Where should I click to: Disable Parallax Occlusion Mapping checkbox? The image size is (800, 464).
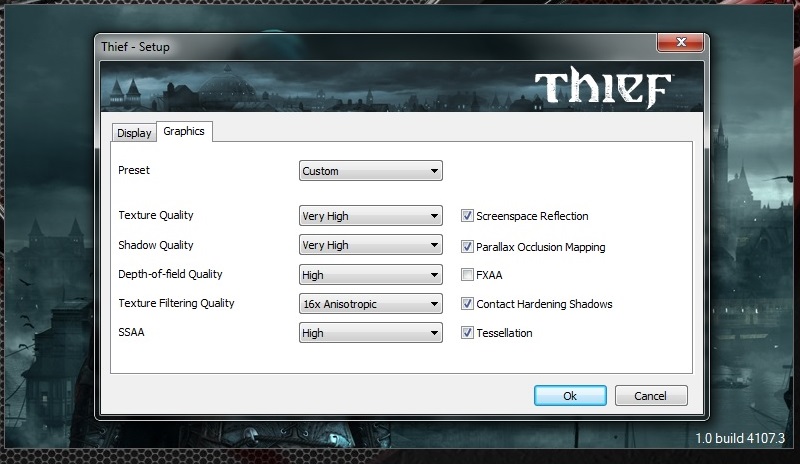point(467,247)
